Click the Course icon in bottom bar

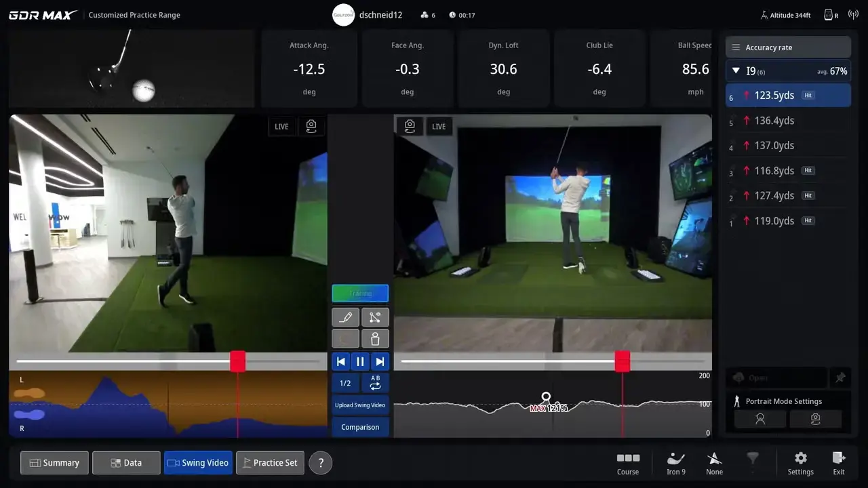pos(627,463)
